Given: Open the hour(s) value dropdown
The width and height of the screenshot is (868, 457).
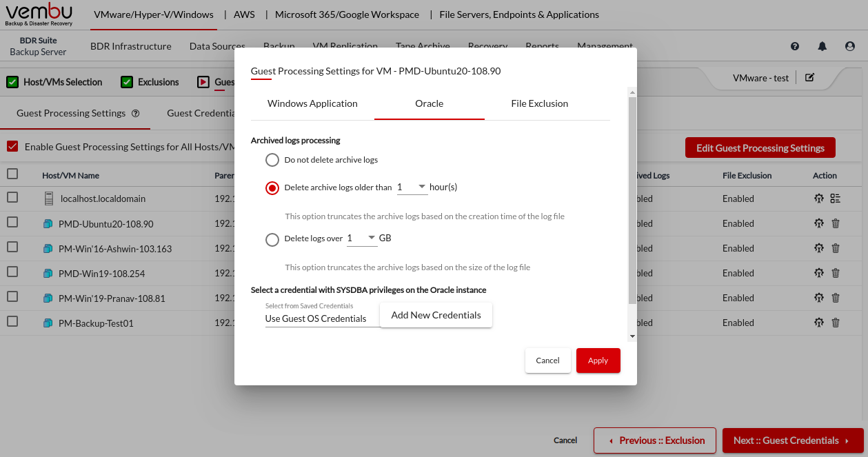Looking at the screenshot, I should [412, 187].
